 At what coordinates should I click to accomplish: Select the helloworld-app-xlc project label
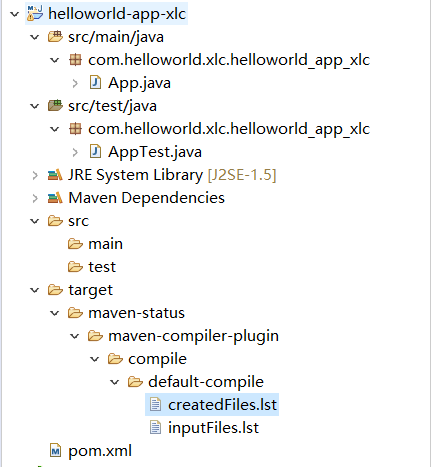(117, 14)
